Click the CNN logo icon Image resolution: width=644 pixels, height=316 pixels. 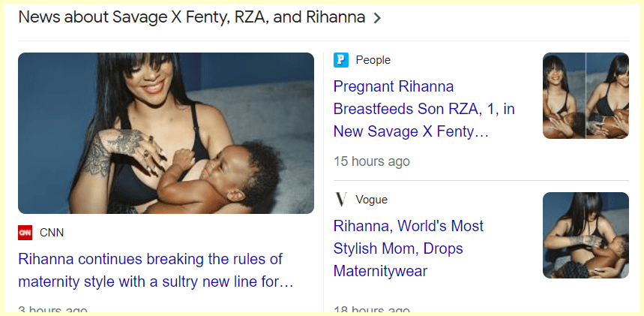tap(25, 233)
